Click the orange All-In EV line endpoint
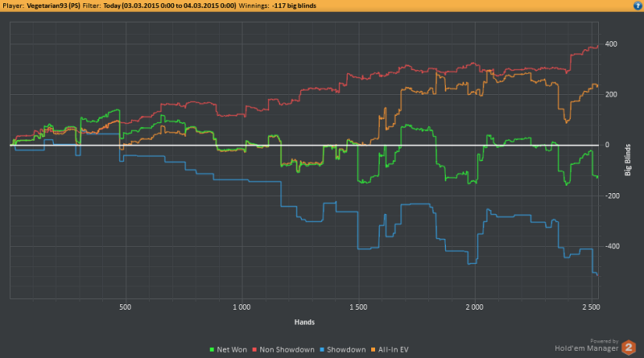 pos(597,86)
